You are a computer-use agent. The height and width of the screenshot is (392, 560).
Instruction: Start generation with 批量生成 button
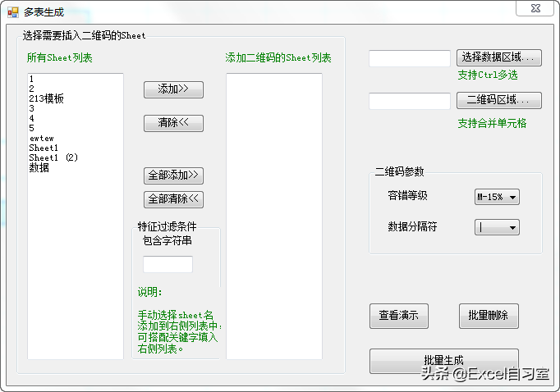444,361
